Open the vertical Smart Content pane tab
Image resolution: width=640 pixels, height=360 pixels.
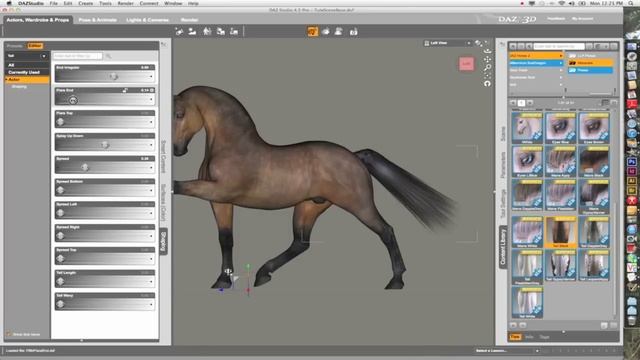[x=164, y=157]
